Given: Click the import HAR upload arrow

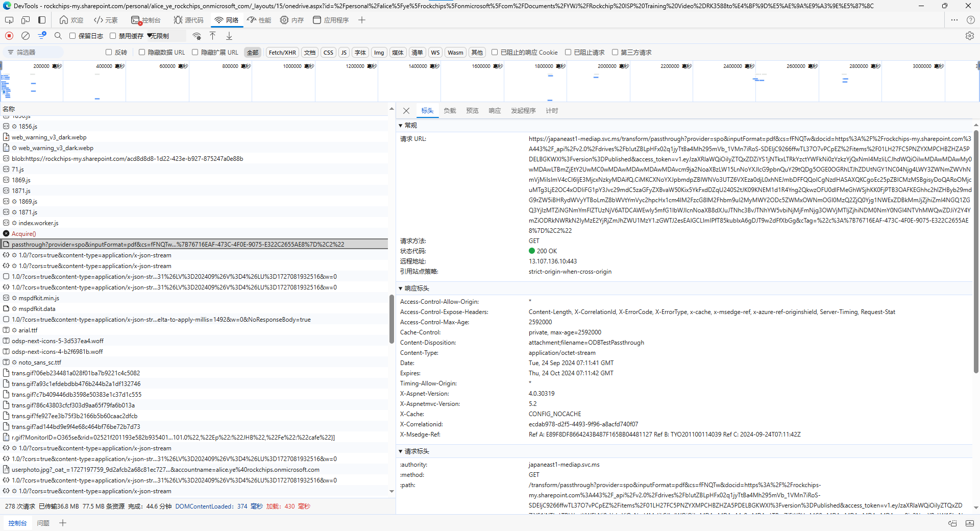Looking at the screenshot, I should click(213, 36).
